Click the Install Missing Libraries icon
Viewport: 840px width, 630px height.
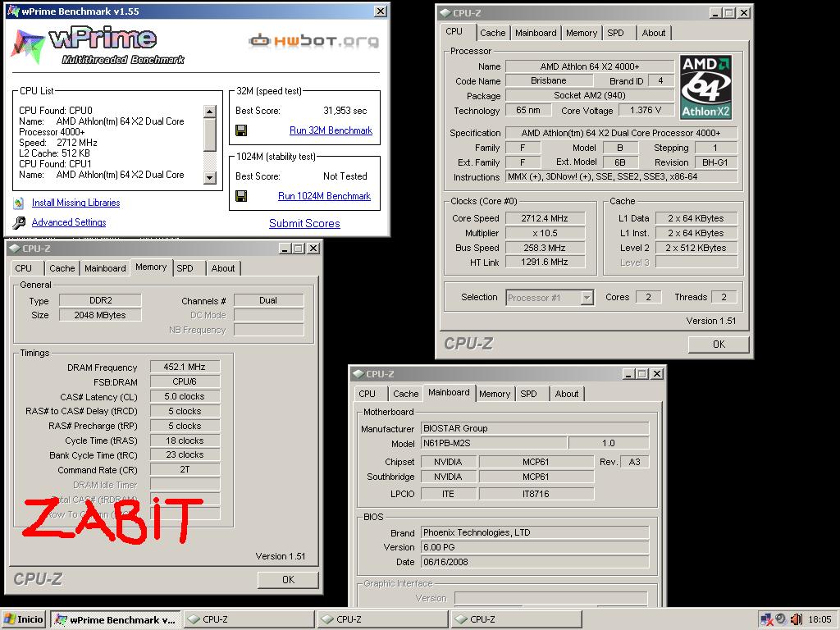click(x=19, y=203)
